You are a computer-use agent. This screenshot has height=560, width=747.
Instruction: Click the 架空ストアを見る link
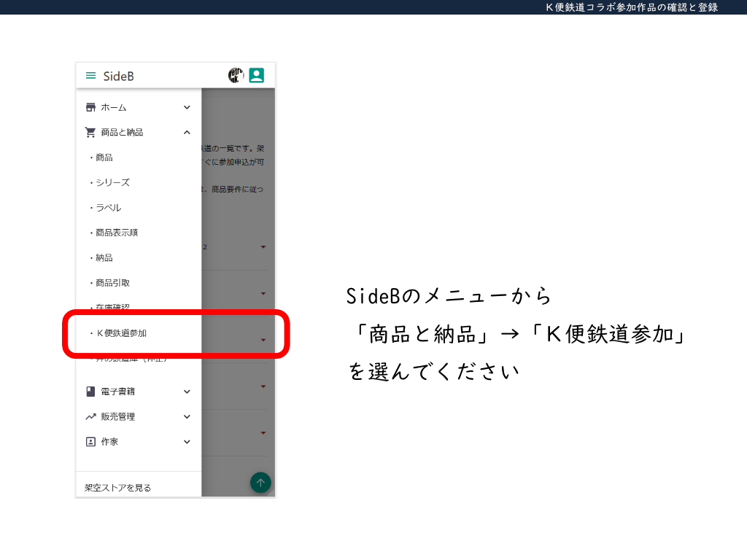click(x=117, y=488)
